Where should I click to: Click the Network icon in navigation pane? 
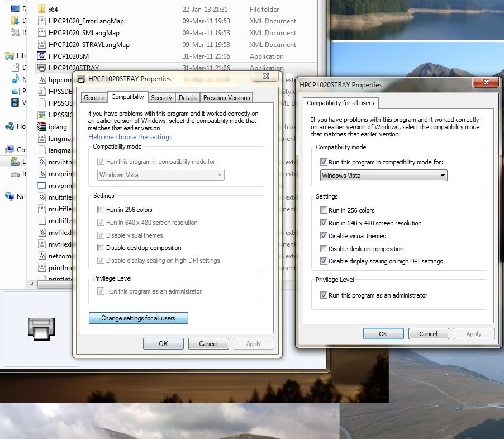[9, 196]
